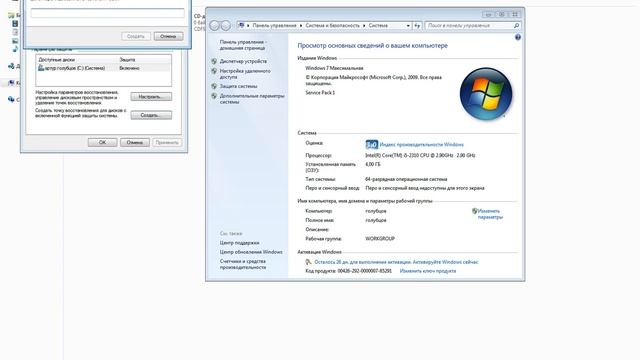Image resolution: width=640 pixels, height=360 pixels.
Task: Select Система и безопасность breadcrumb segment
Action: tap(333, 25)
